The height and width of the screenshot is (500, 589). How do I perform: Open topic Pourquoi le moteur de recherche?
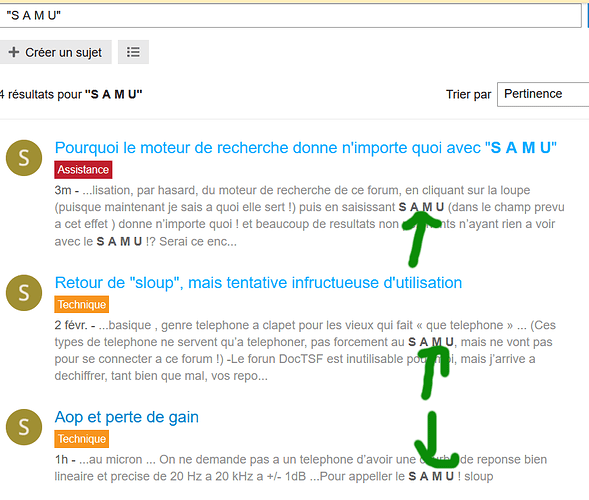[306, 148]
